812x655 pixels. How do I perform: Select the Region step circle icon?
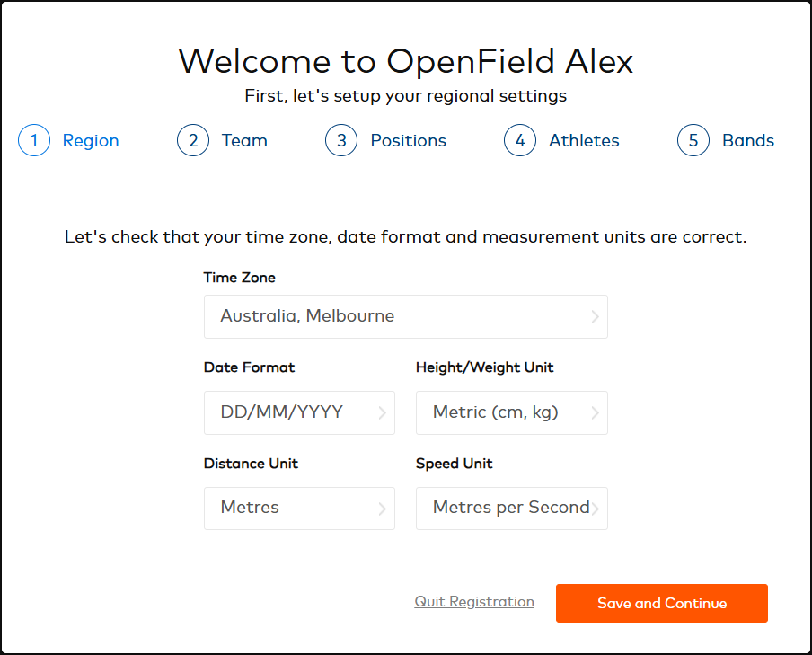click(x=34, y=140)
